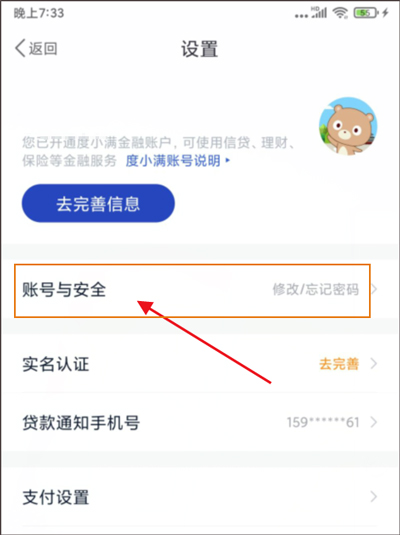Image resolution: width=400 pixels, height=535 pixels.
Task: Tap the back arrow icon
Action: point(20,48)
